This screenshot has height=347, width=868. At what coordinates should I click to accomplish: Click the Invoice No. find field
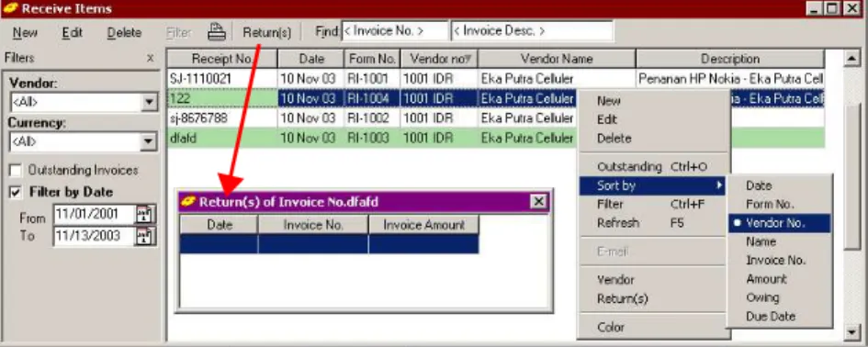click(x=394, y=31)
